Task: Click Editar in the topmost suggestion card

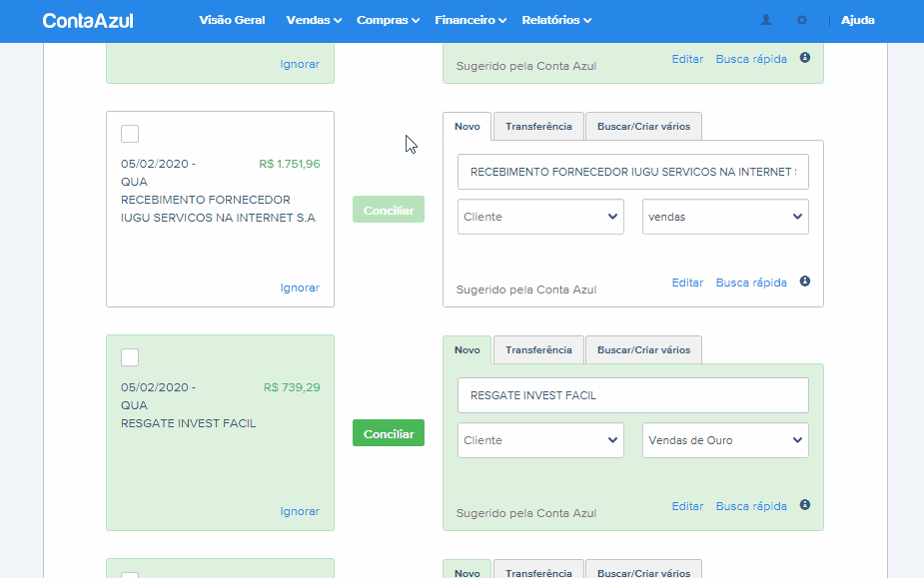Action: [687, 59]
